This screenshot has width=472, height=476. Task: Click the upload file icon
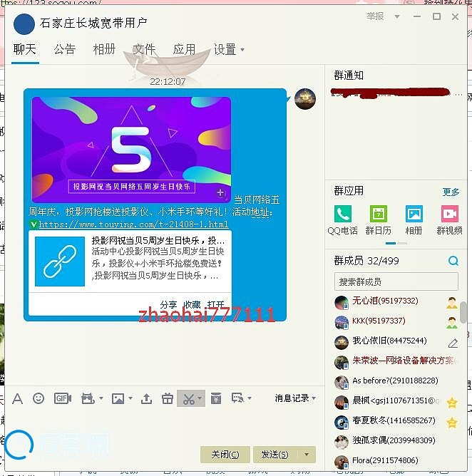point(146,398)
